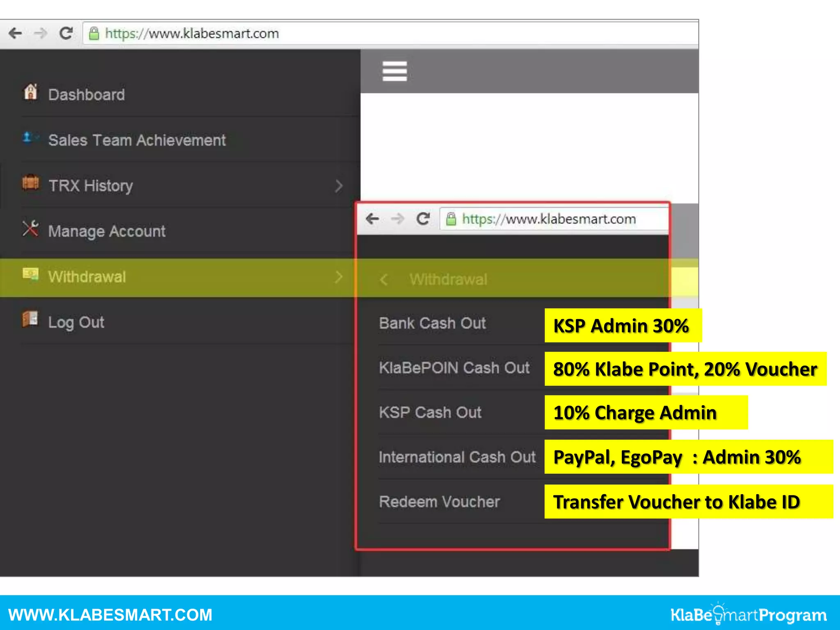Click the main browser back arrow
Viewport: 840px width, 630px height.
[x=15, y=33]
